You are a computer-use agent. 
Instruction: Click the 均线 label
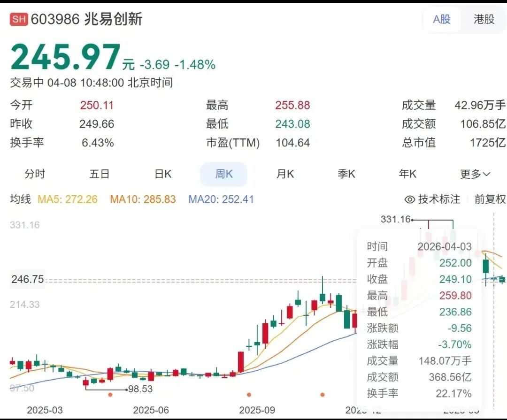(20, 199)
